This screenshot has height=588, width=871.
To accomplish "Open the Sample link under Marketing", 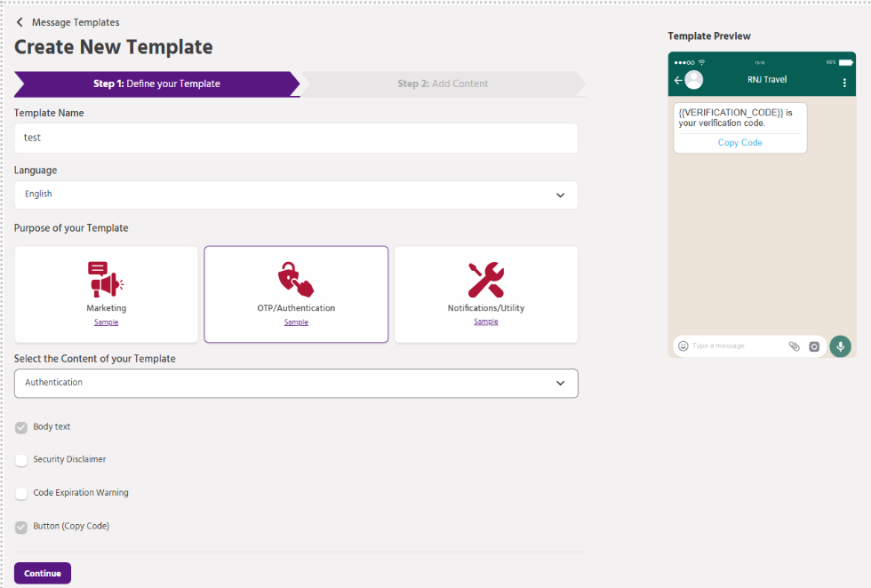I will [x=106, y=322].
